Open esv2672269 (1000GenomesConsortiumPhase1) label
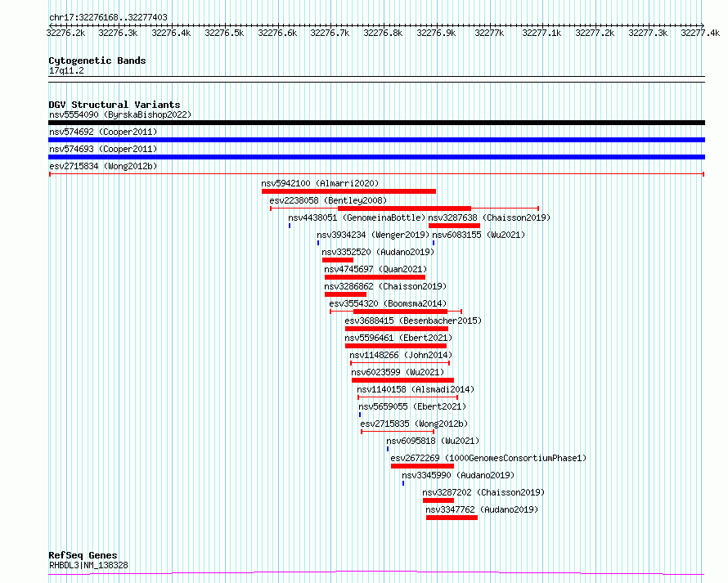 [488, 458]
